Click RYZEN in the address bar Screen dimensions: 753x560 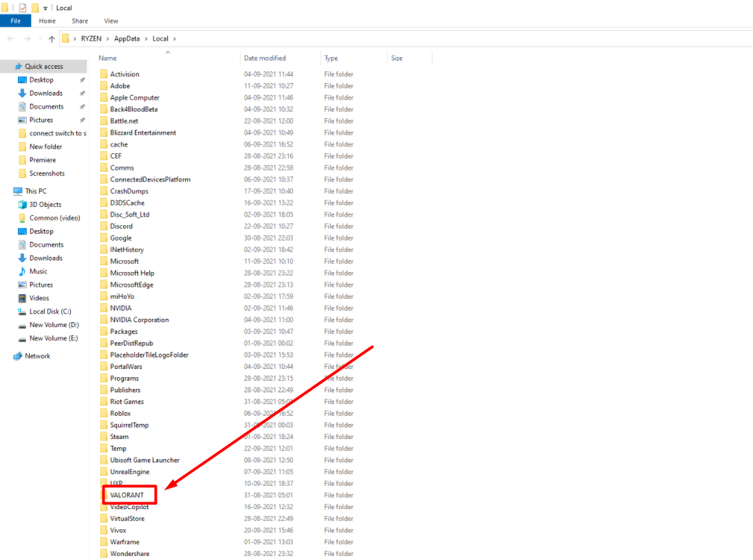click(91, 38)
